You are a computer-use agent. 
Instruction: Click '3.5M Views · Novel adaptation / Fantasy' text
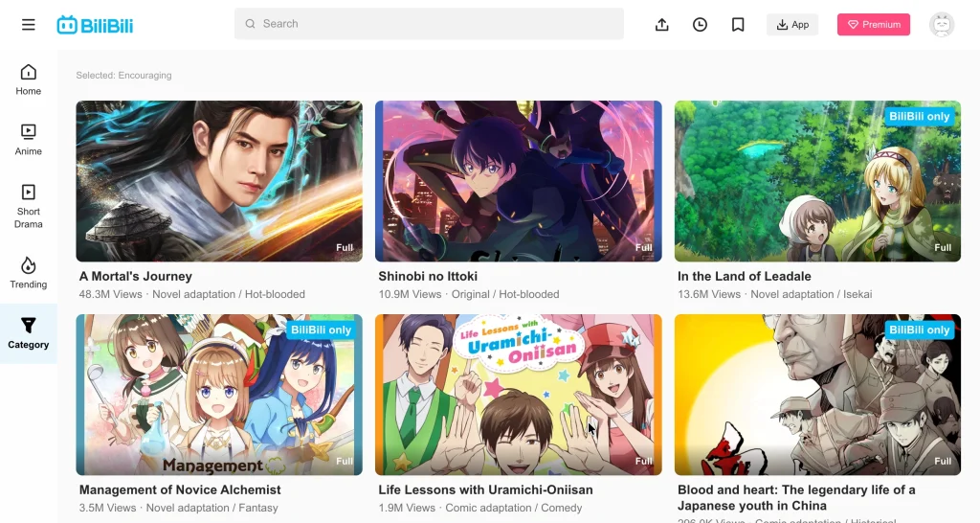[179, 508]
